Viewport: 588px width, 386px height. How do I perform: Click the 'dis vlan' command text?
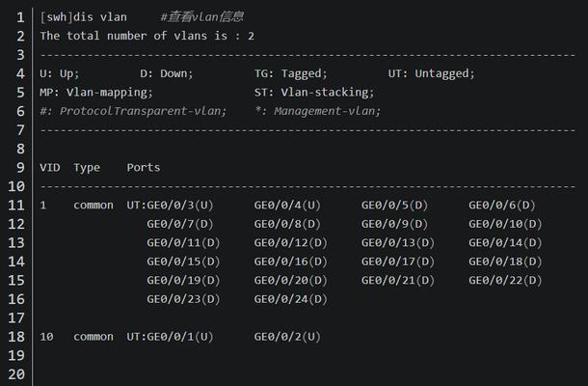coord(99,17)
